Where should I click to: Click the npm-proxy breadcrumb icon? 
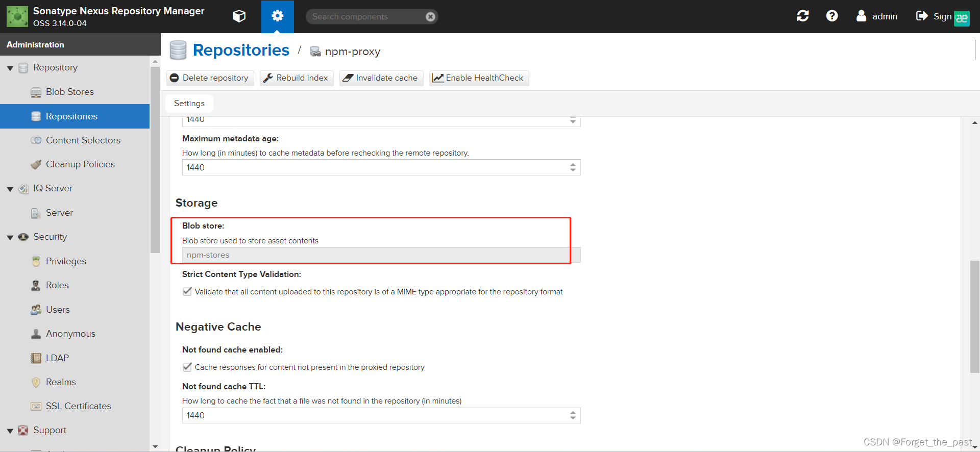tap(316, 51)
